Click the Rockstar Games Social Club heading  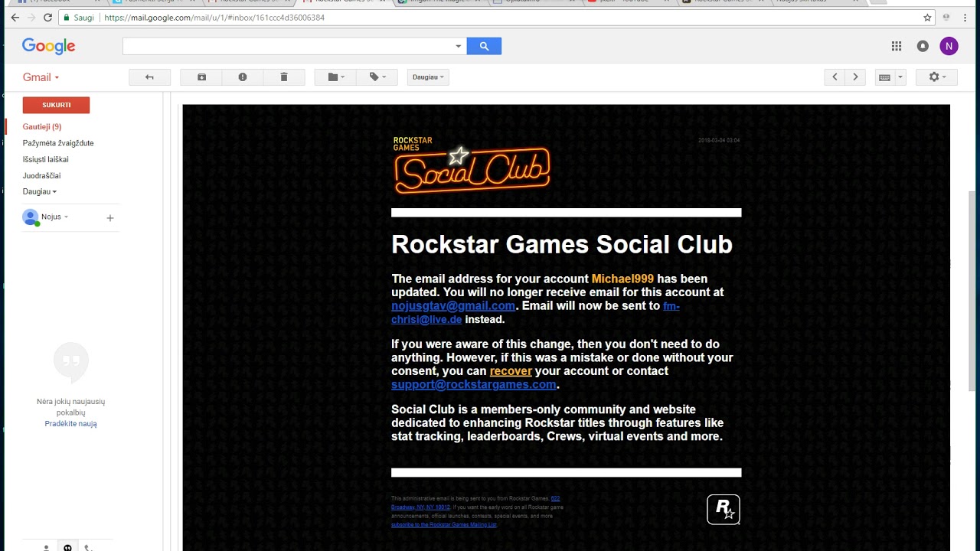[x=562, y=244]
